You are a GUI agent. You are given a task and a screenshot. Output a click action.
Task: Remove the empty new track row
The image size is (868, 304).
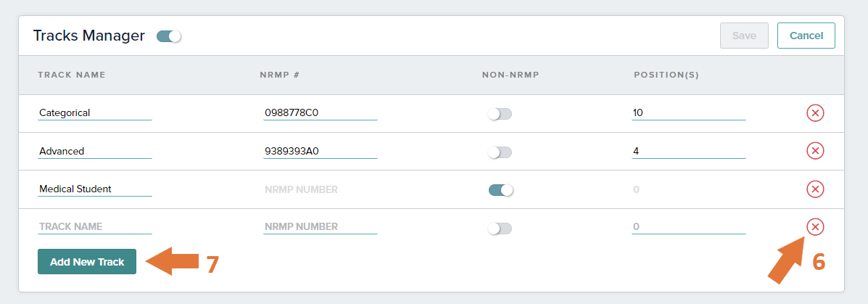(x=815, y=226)
